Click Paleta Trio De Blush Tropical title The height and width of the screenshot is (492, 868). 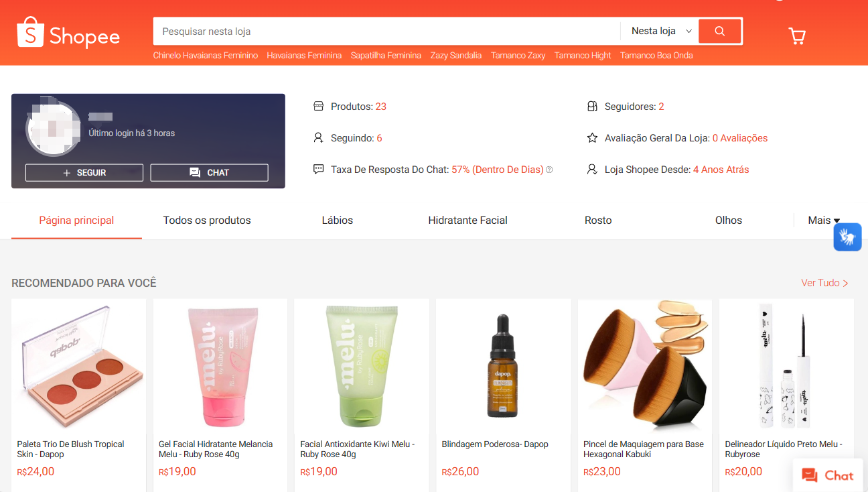pyautogui.click(x=71, y=449)
